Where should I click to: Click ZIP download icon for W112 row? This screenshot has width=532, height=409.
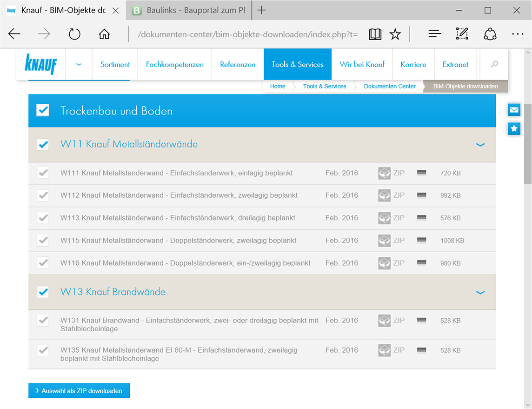[385, 195]
